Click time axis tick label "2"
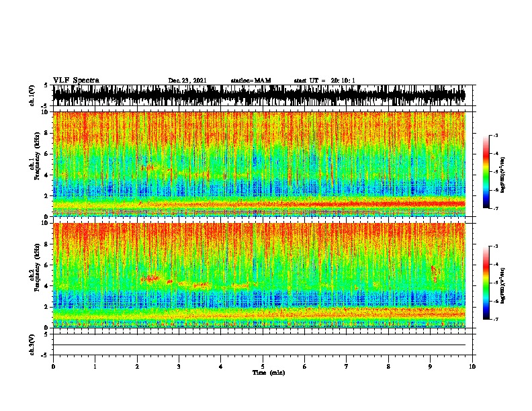The height and width of the screenshot is (411, 532). pyautogui.click(x=137, y=367)
